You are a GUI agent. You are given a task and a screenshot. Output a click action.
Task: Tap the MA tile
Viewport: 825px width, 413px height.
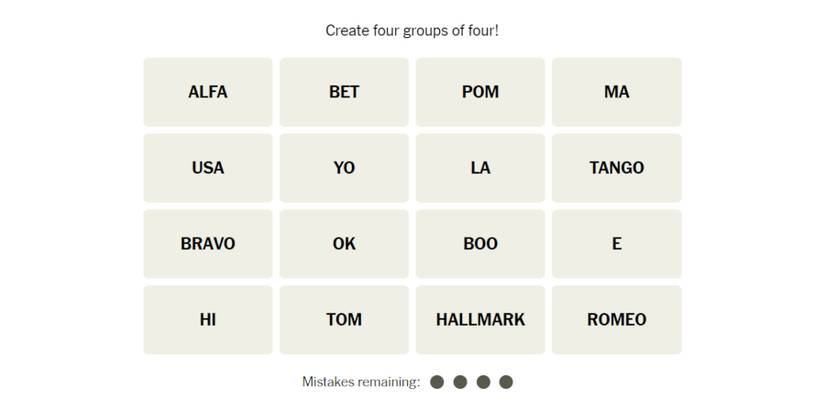(616, 92)
